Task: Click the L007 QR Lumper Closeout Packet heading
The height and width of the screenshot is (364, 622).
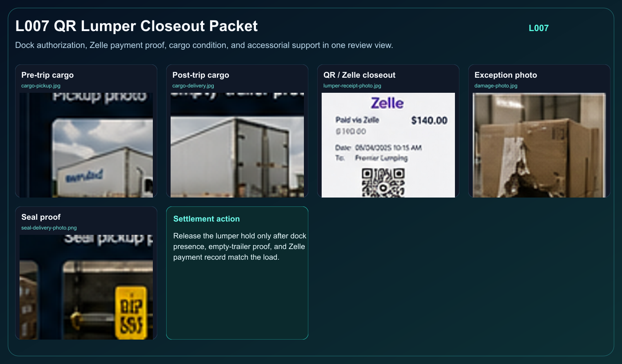Action: [x=136, y=26]
